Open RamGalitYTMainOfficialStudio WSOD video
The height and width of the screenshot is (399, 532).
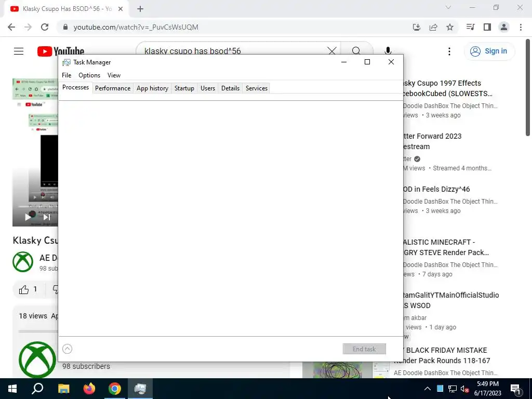point(451,300)
